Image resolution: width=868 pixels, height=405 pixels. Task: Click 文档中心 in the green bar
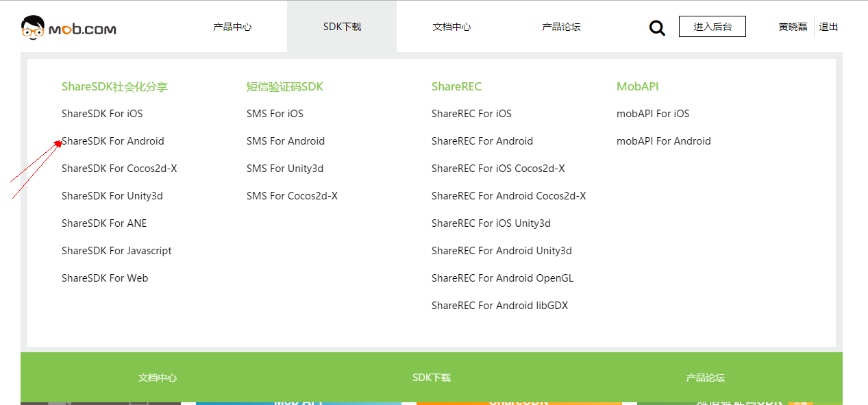[x=158, y=378]
